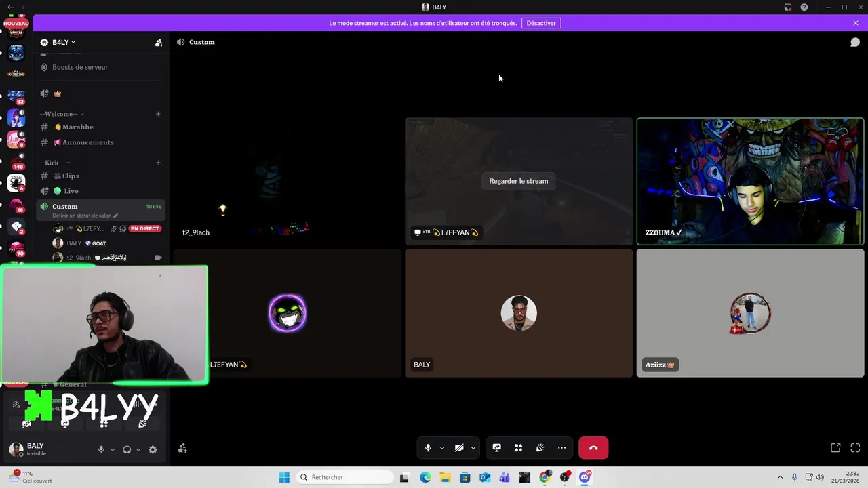Open the weather widget 11°C Ciel couvert
The image size is (868, 488).
coord(31,477)
